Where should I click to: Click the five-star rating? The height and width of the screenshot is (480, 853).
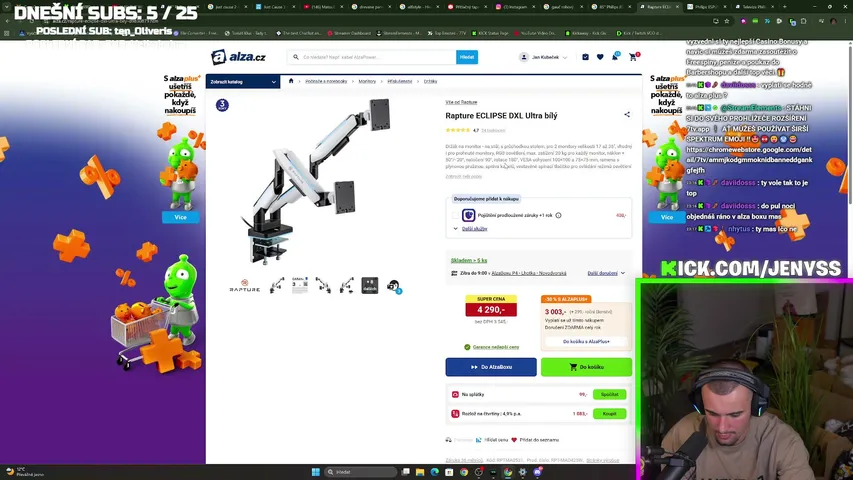tap(458, 130)
